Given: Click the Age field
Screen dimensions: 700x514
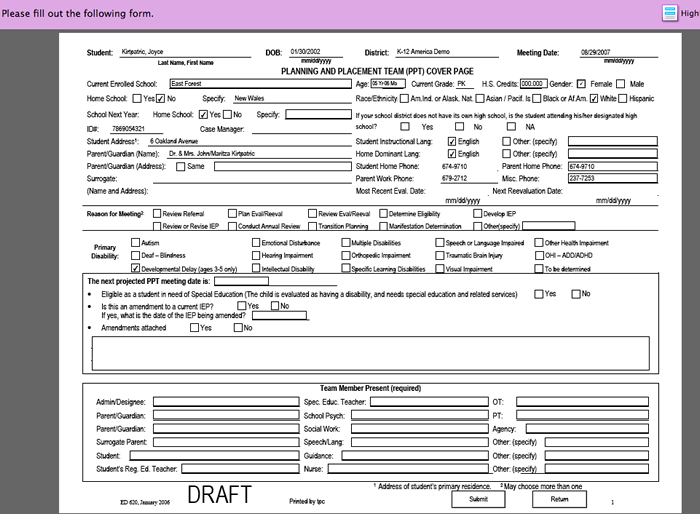Looking at the screenshot, I should pos(388,84).
